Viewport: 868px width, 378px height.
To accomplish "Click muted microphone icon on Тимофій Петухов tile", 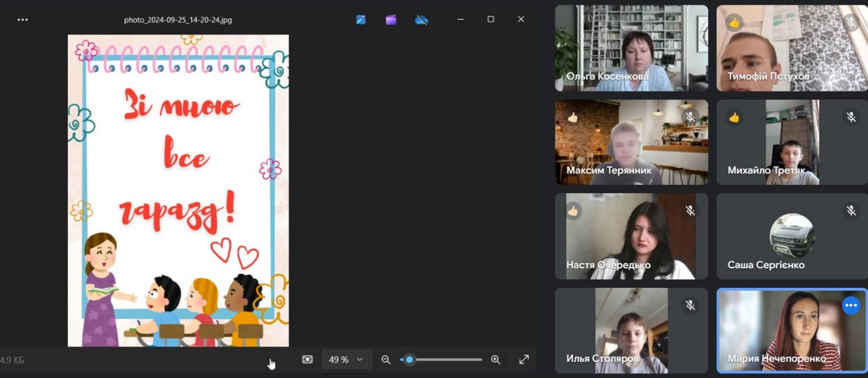I will coord(851,22).
